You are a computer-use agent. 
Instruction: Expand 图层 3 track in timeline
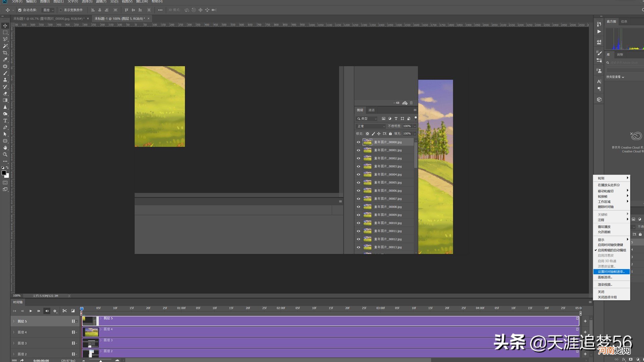(14, 343)
